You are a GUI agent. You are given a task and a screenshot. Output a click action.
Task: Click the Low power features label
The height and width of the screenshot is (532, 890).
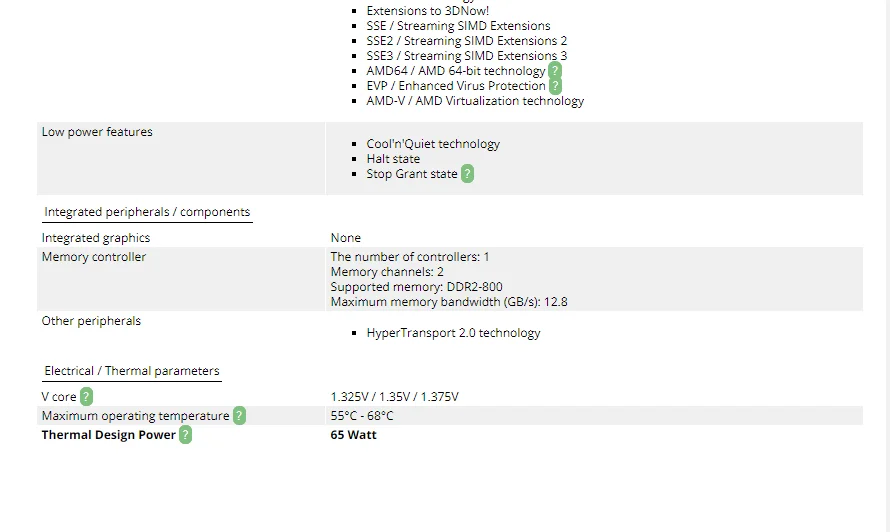click(x=97, y=132)
